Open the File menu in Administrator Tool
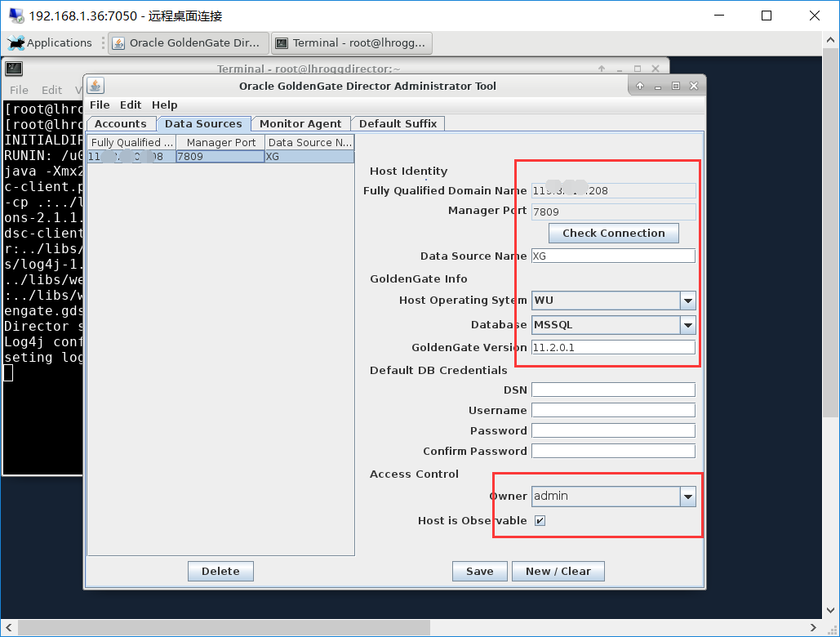This screenshot has width=840, height=637. tap(100, 105)
